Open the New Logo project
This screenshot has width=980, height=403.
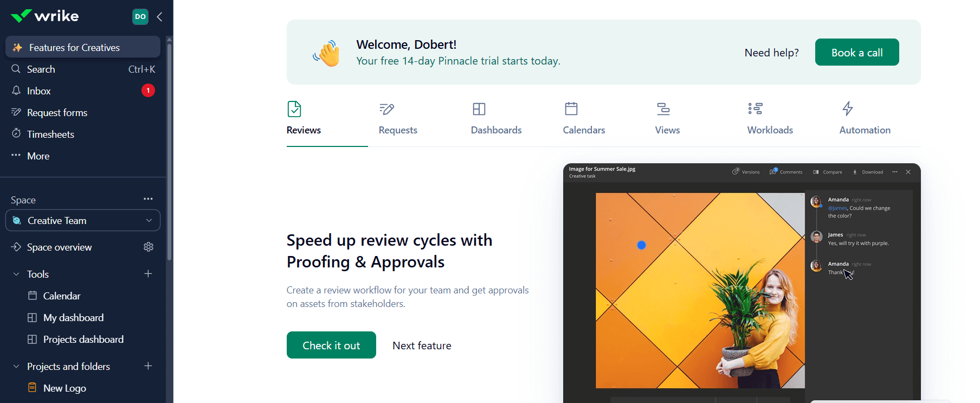click(x=65, y=388)
